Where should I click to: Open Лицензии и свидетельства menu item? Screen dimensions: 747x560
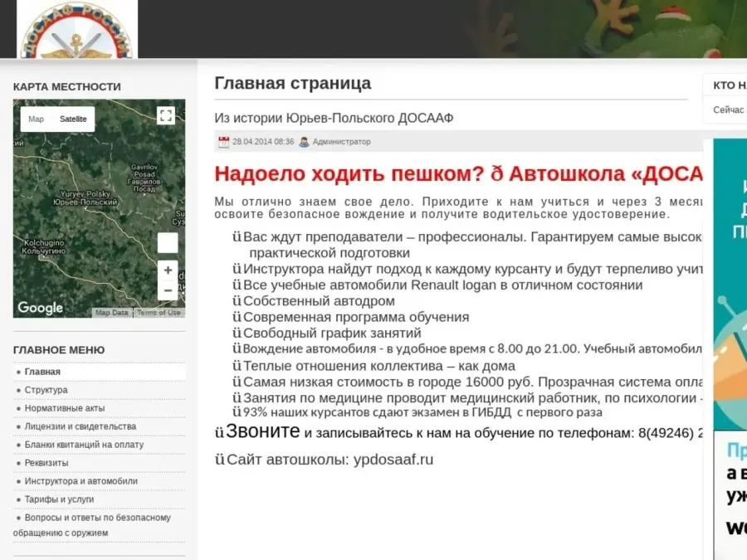81,426
